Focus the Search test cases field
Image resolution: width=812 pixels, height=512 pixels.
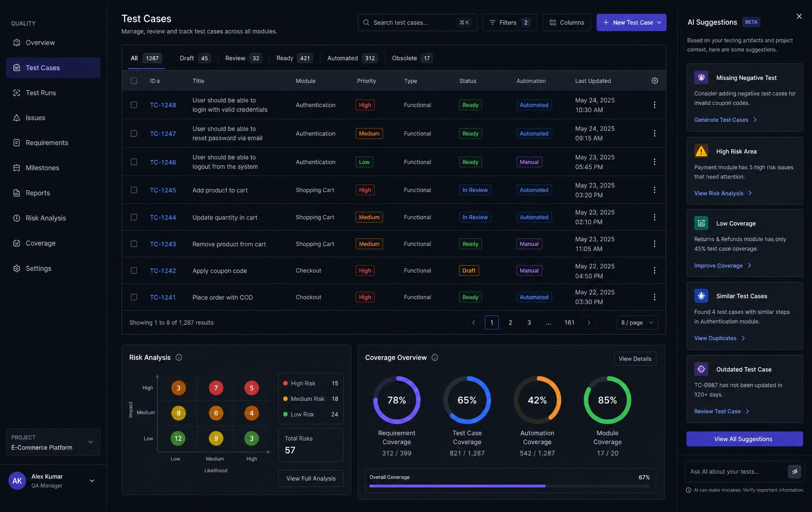click(417, 23)
